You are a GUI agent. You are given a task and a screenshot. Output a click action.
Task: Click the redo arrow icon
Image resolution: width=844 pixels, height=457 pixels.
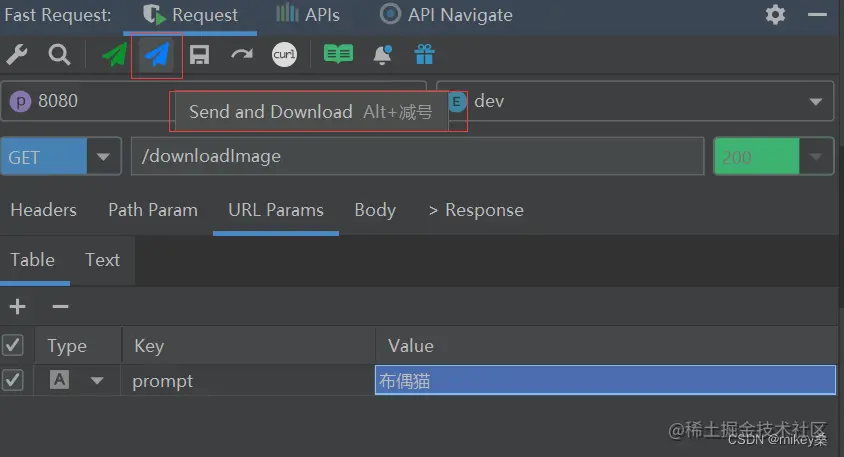pos(242,54)
